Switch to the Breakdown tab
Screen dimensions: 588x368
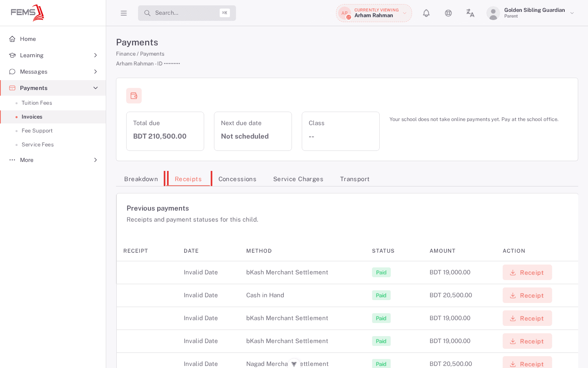(x=141, y=179)
